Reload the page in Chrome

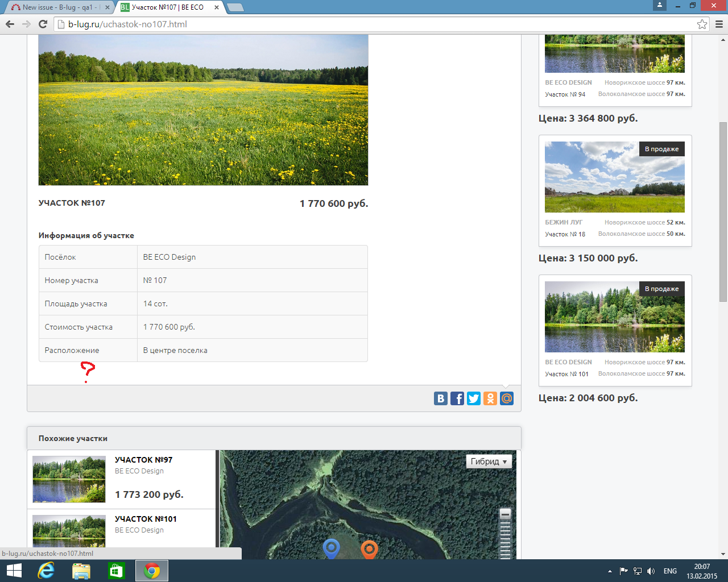click(x=43, y=24)
